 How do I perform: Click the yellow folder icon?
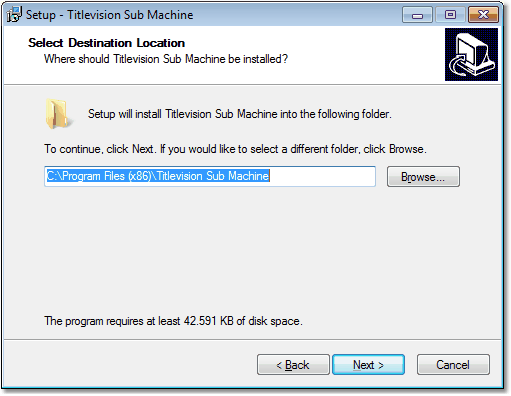point(58,114)
